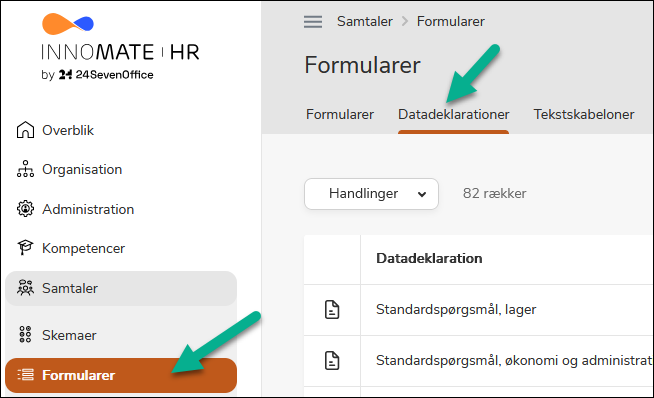Open the Administration gear icon
This screenshot has width=654, height=398.
[x=25, y=209]
